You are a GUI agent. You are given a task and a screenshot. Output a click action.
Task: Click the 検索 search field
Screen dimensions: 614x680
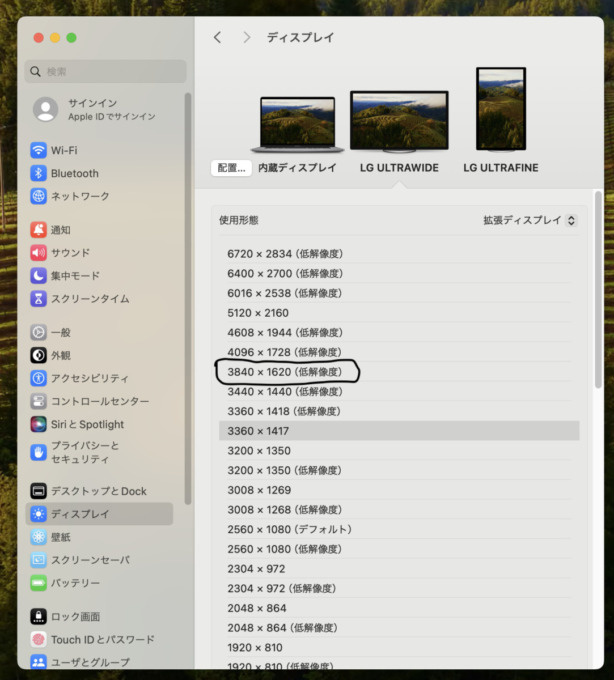coord(105,72)
